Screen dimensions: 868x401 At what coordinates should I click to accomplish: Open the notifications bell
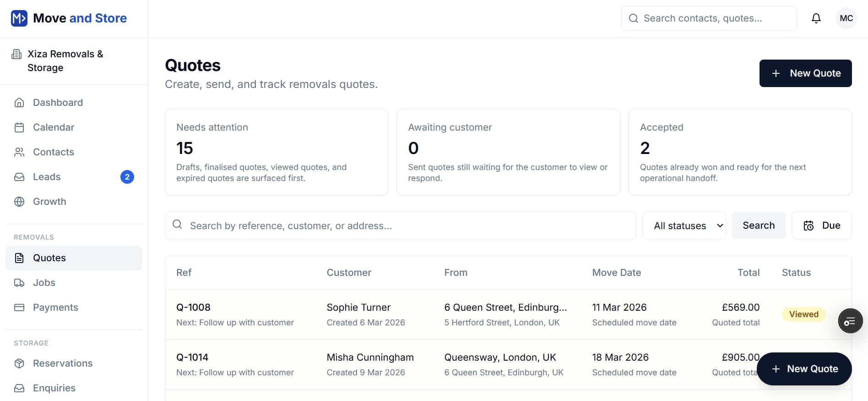pos(816,18)
